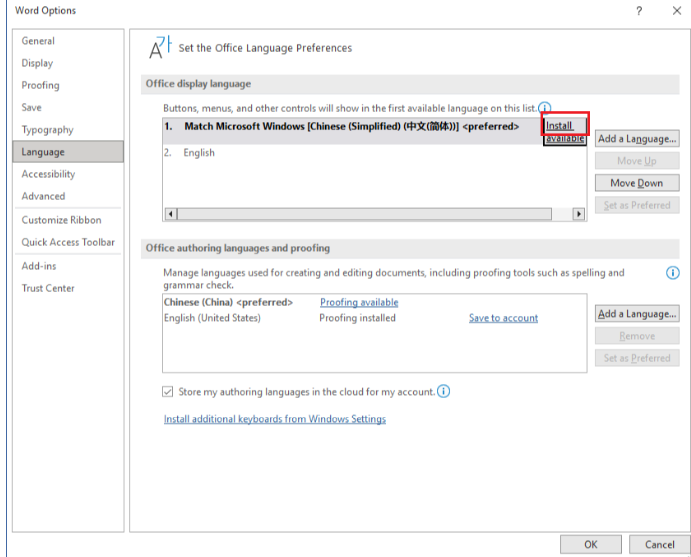Select English in display language list

point(199,153)
